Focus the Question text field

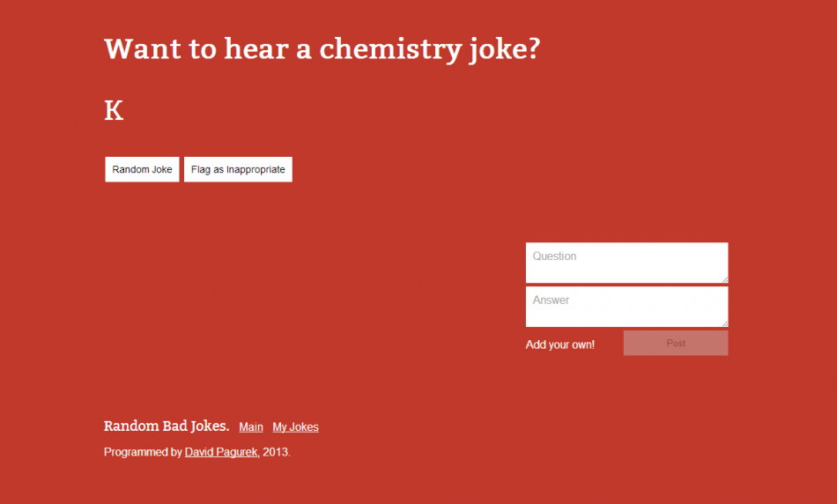(626, 262)
